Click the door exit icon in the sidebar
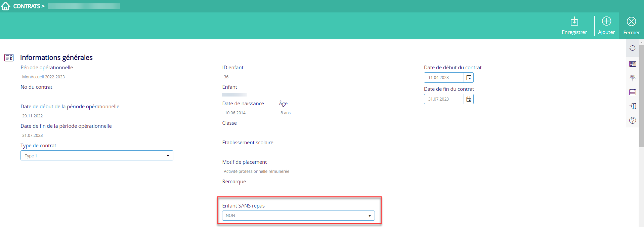The height and width of the screenshot is (227, 644). click(x=632, y=106)
